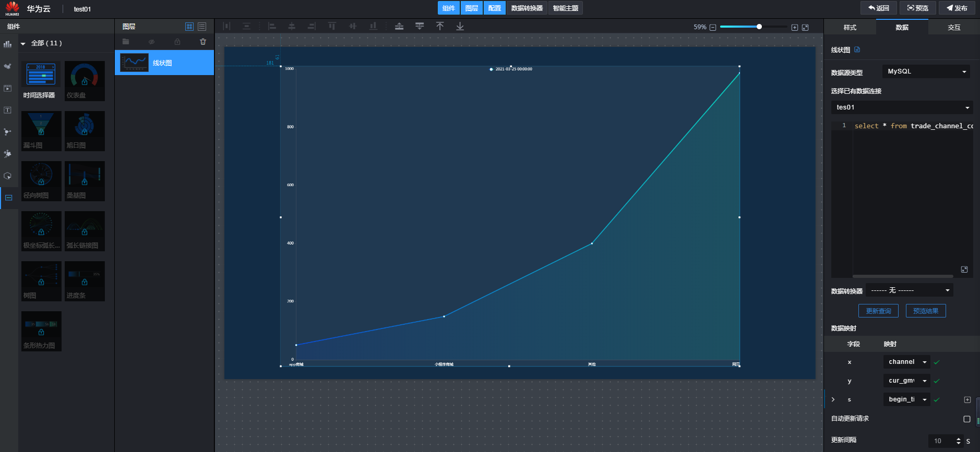
Task: Open 智能主题 from top bar
Action: pyautogui.click(x=566, y=8)
